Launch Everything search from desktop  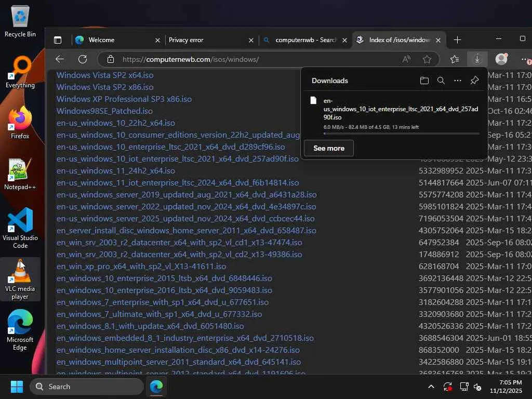point(20,72)
